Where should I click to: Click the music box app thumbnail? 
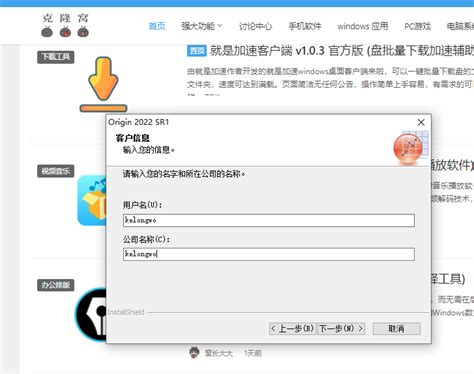tap(92, 200)
